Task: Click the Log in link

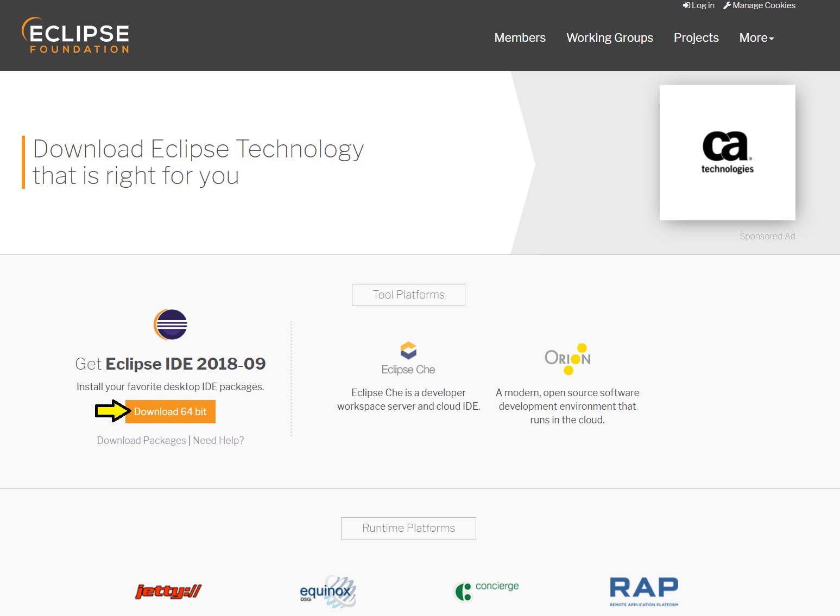Action: [699, 5]
